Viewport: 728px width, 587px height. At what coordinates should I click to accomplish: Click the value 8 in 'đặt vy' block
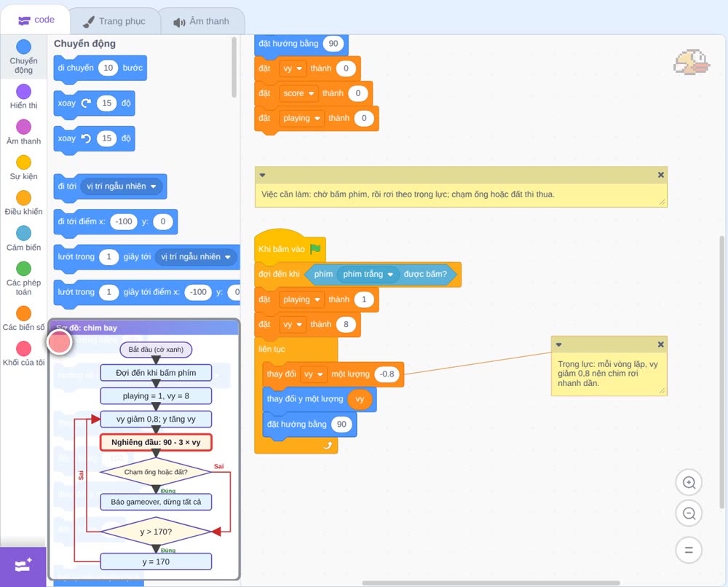click(x=346, y=324)
